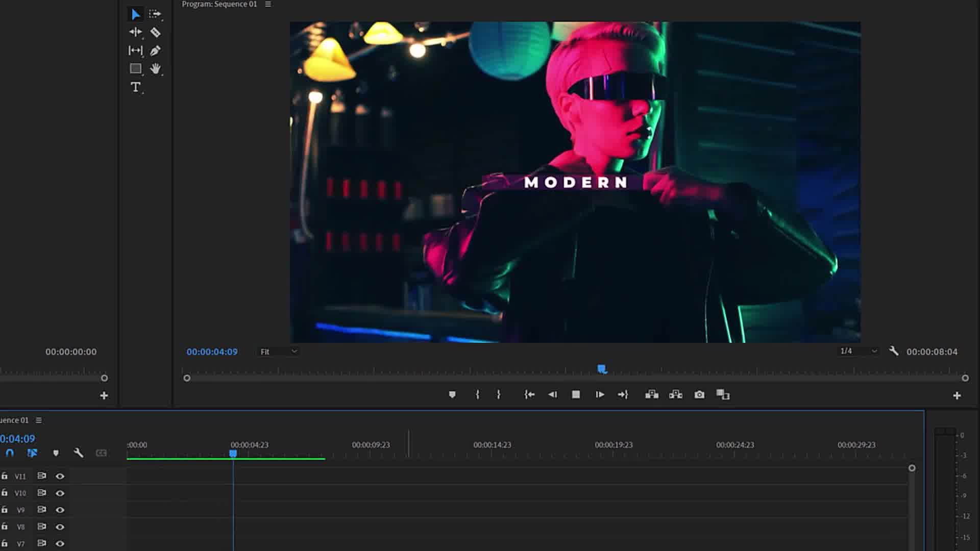The width and height of the screenshot is (980, 551).
Task: Click timeline playhead position timecode
Action: (x=17, y=439)
